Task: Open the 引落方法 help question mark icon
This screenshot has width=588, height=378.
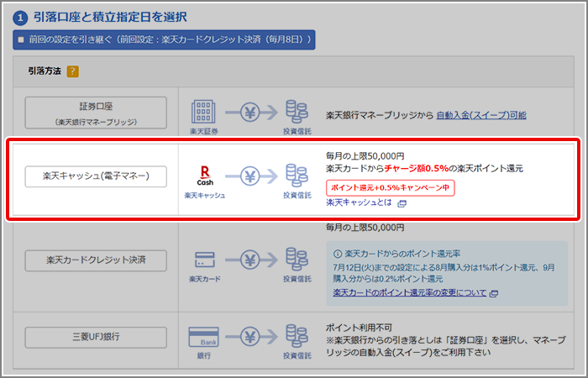Action: tap(73, 71)
